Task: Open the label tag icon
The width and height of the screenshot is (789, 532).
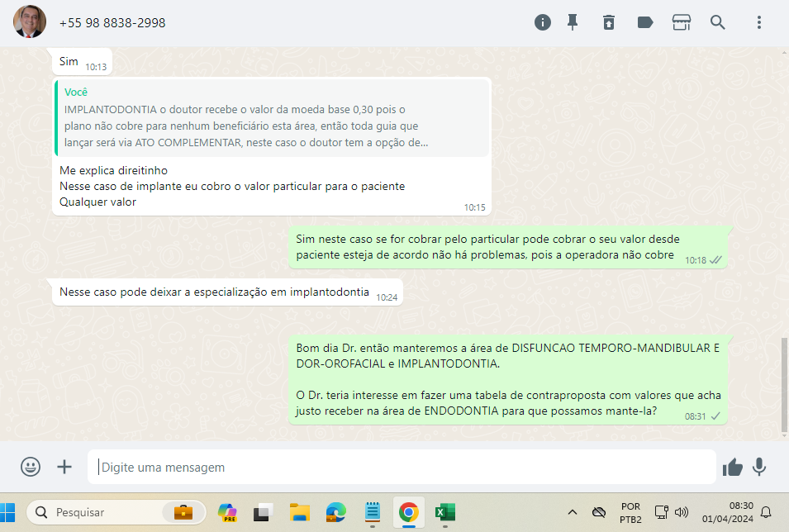Action: pos(645,22)
